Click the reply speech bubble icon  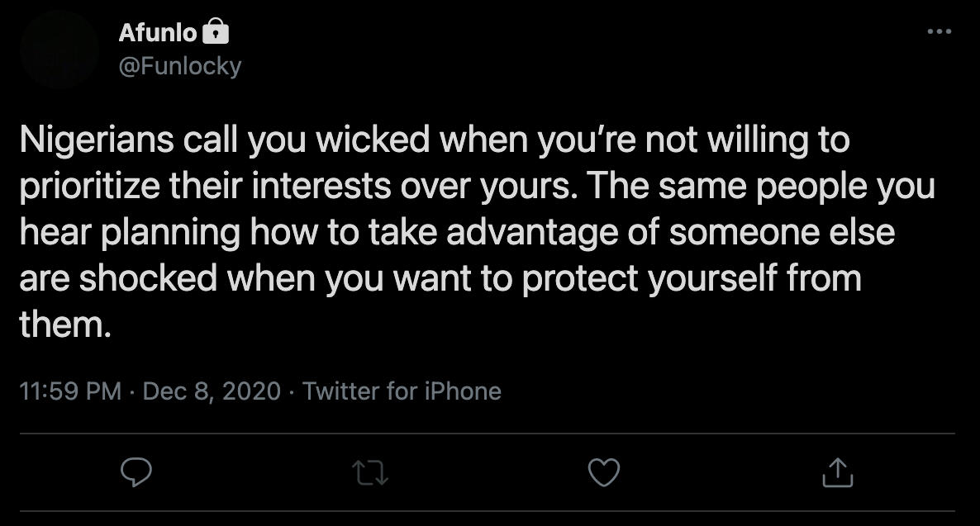tap(136, 472)
